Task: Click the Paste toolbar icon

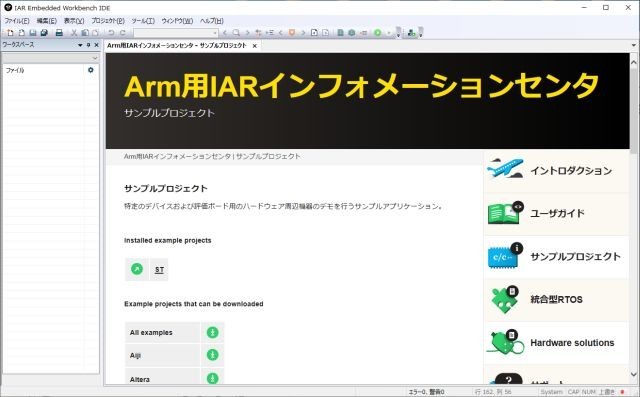Action: point(95,33)
